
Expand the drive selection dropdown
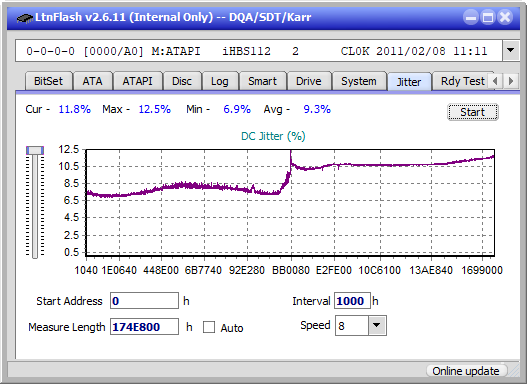(x=511, y=51)
